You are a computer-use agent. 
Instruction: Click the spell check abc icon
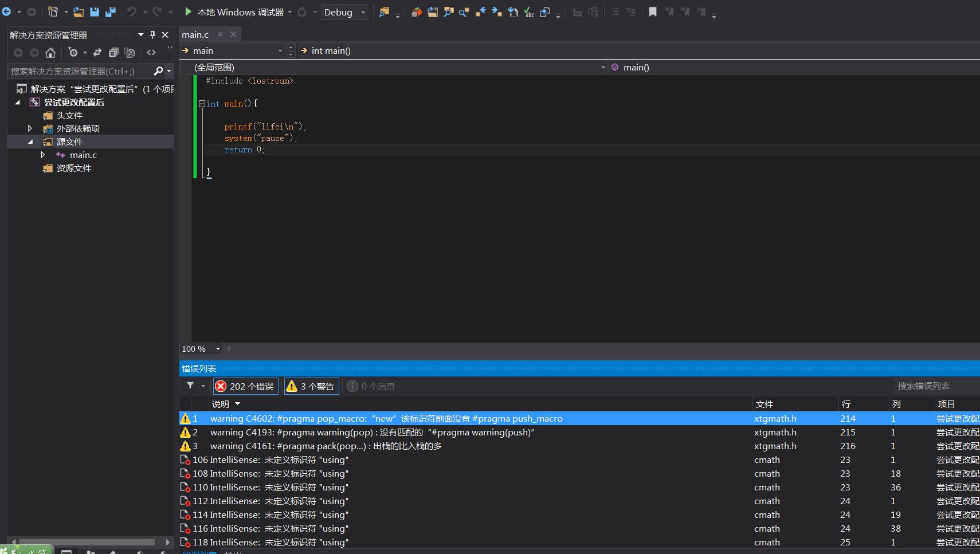pyautogui.click(x=529, y=12)
